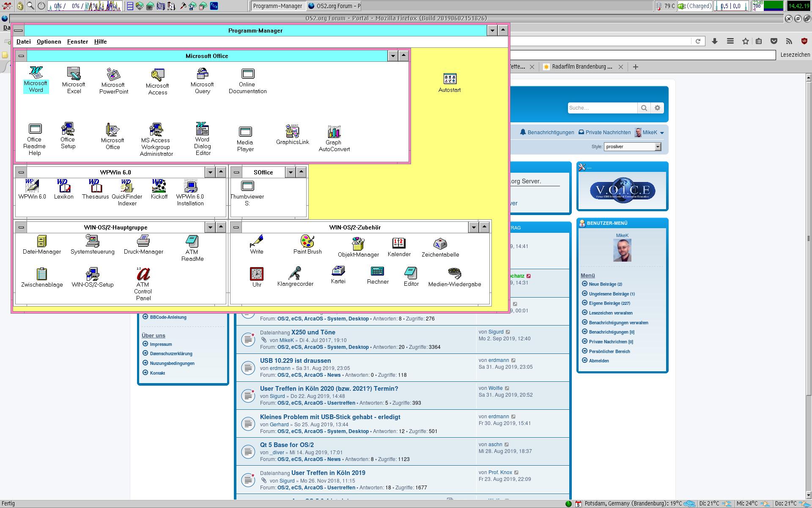Open the Optionen menu
The image size is (812, 508).
click(49, 41)
